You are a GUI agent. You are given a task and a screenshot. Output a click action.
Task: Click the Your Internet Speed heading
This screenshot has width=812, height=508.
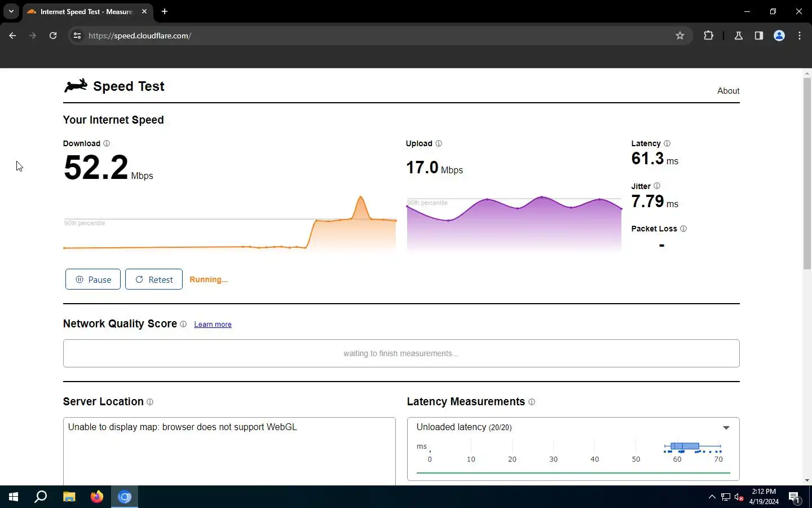point(113,120)
